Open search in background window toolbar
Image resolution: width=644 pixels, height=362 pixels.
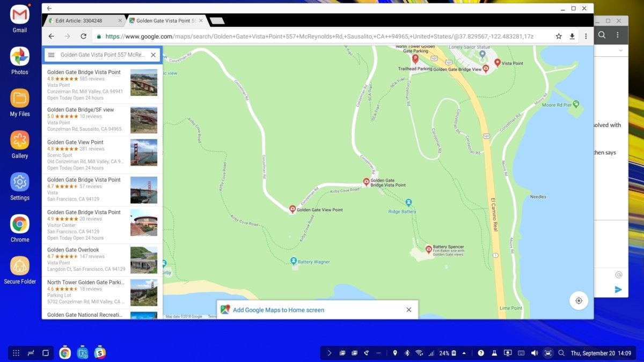click(x=602, y=35)
